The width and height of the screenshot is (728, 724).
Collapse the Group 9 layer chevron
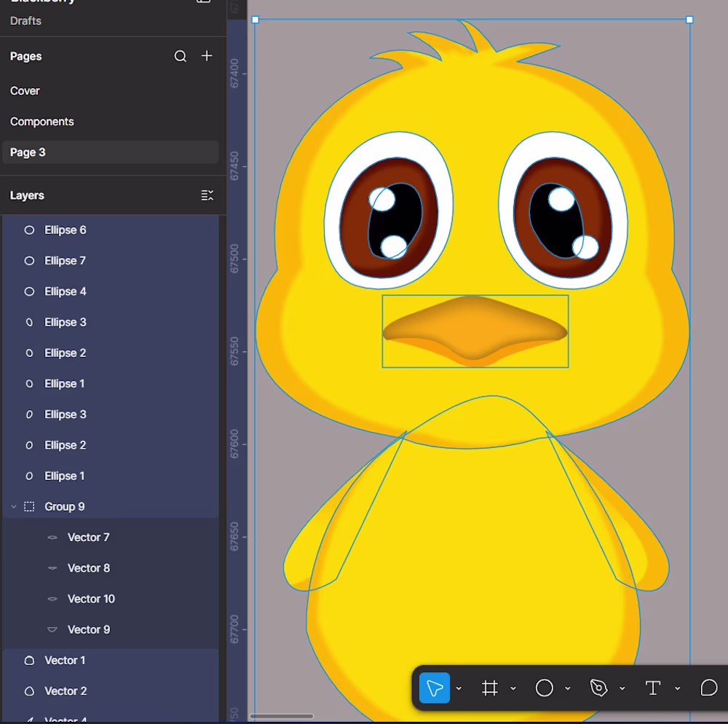coord(14,506)
